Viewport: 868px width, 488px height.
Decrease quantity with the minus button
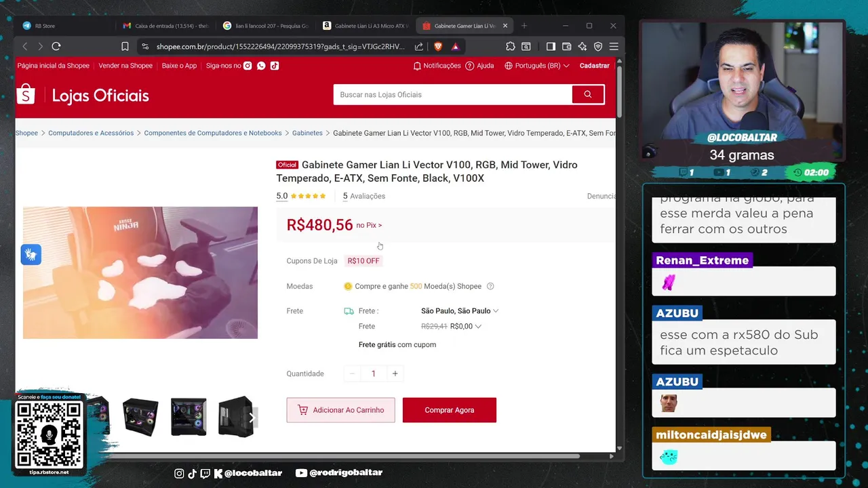coord(352,373)
